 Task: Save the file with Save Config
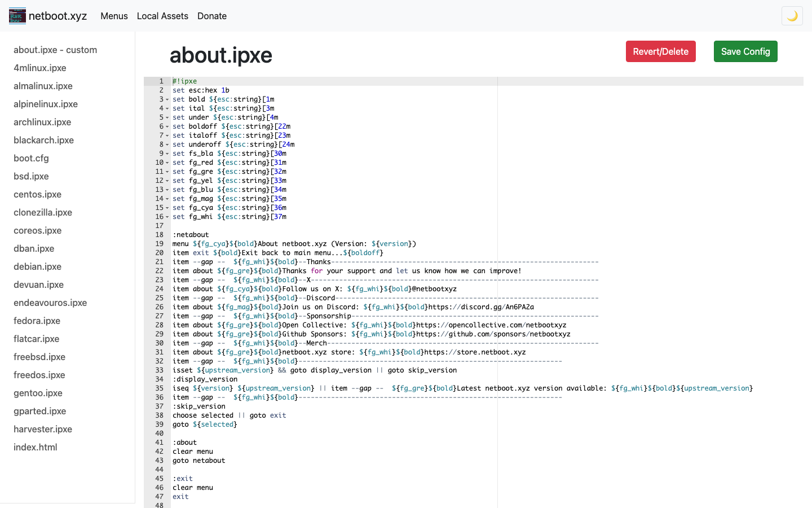745,51
